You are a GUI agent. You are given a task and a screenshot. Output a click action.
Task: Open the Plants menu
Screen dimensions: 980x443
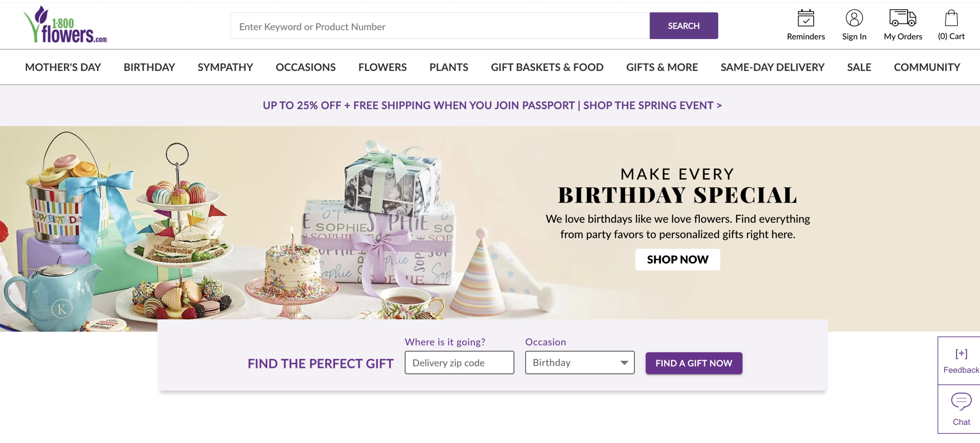(x=449, y=67)
